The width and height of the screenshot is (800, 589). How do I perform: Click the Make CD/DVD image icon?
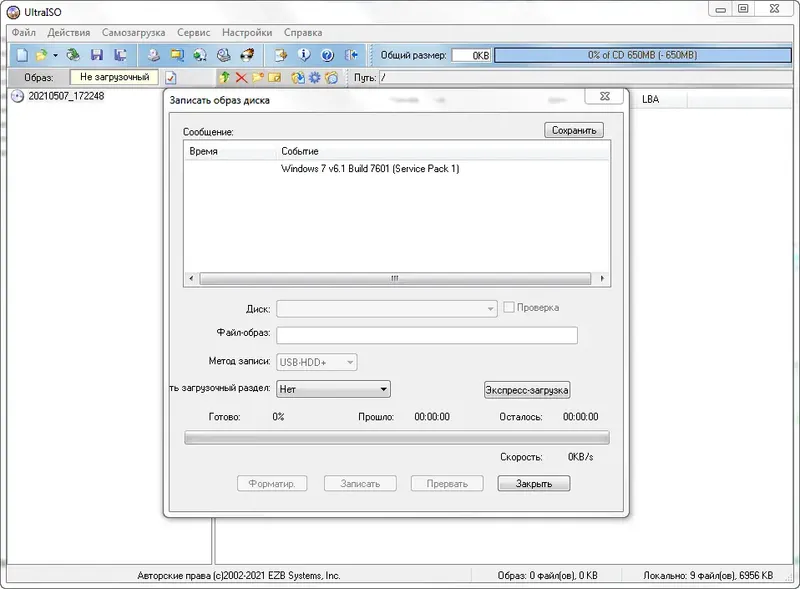[x=153, y=55]
